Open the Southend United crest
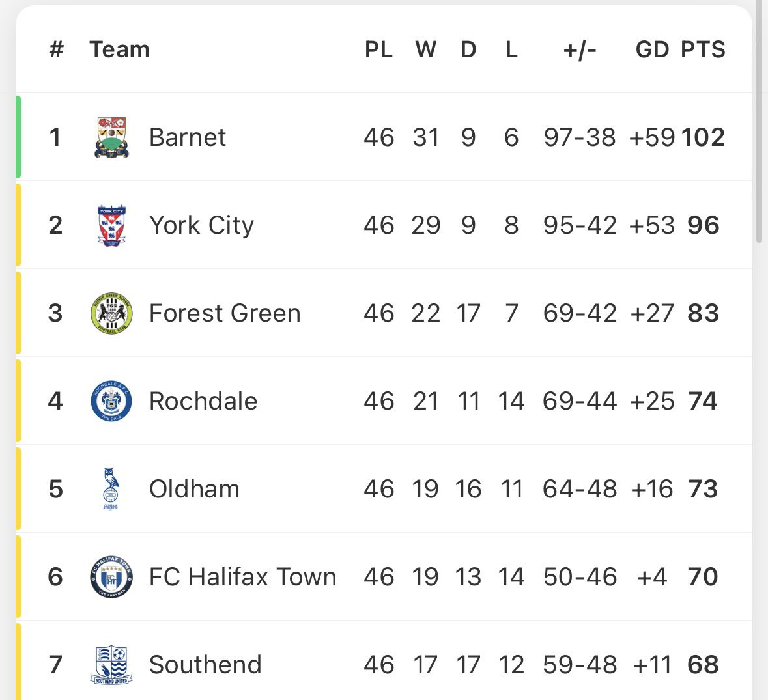The image size is (768, 700). tap(111, 665)
